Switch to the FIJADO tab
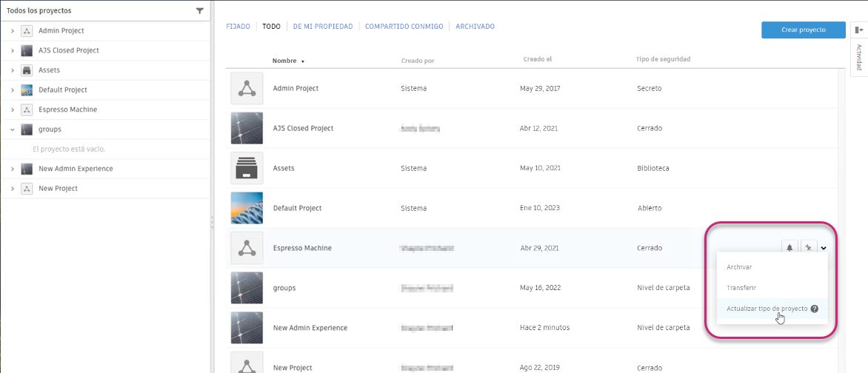 [238, 27]
